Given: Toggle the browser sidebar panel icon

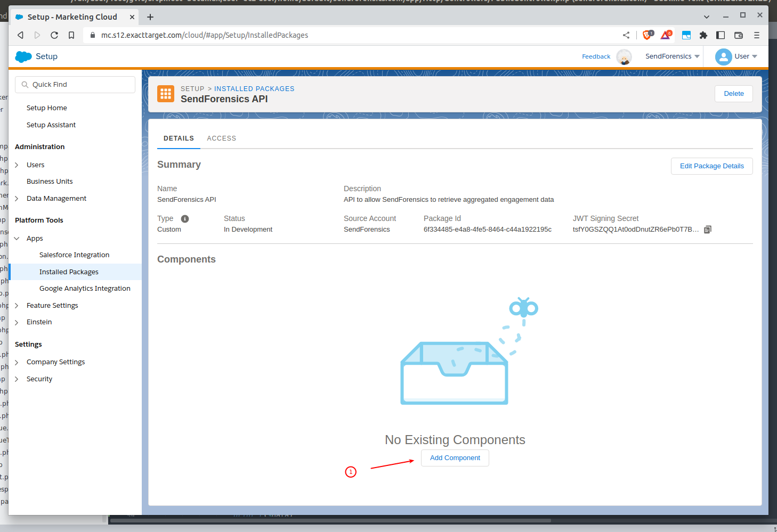Looking at the screenshot, I should 721,35.
